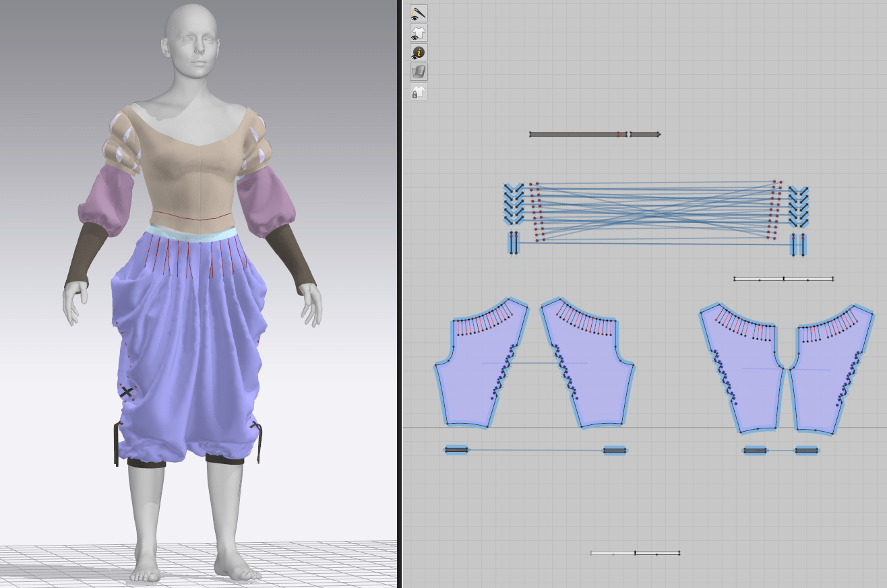
Task: Click the lock pattern shirt icon
Action: coord(419,92)
